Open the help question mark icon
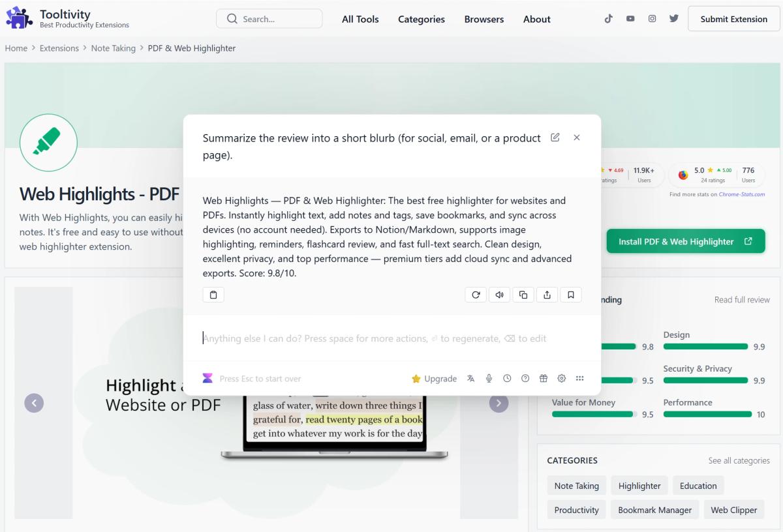Image resolution: width=783 pixels, height=532 pixels. [x=525, y=378]
